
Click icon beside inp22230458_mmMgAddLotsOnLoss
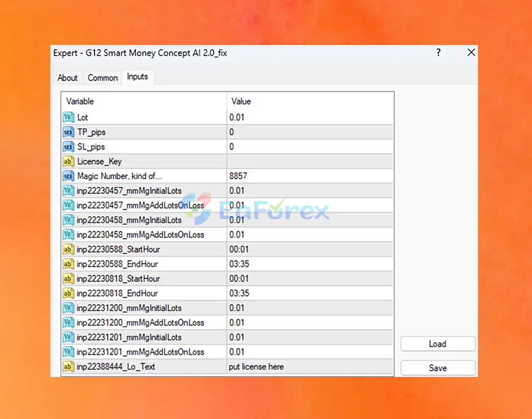[x=68, y=235]
